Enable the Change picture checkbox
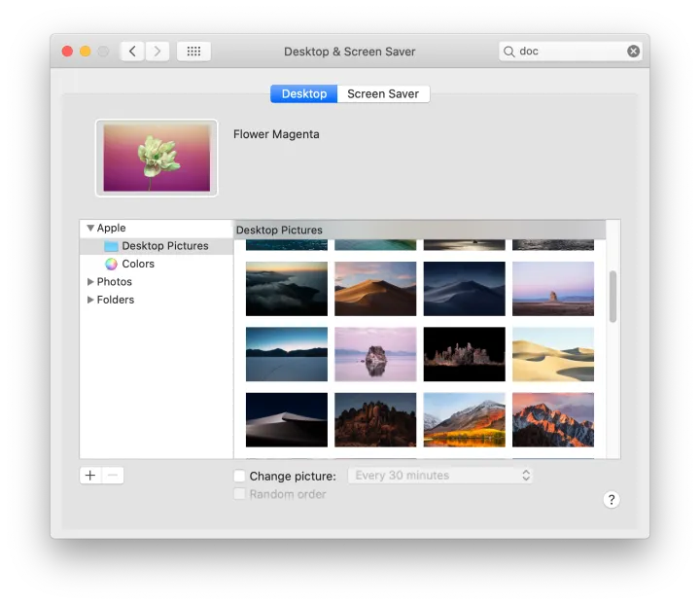Screen dimensions: 700x605 pos(239,477)
